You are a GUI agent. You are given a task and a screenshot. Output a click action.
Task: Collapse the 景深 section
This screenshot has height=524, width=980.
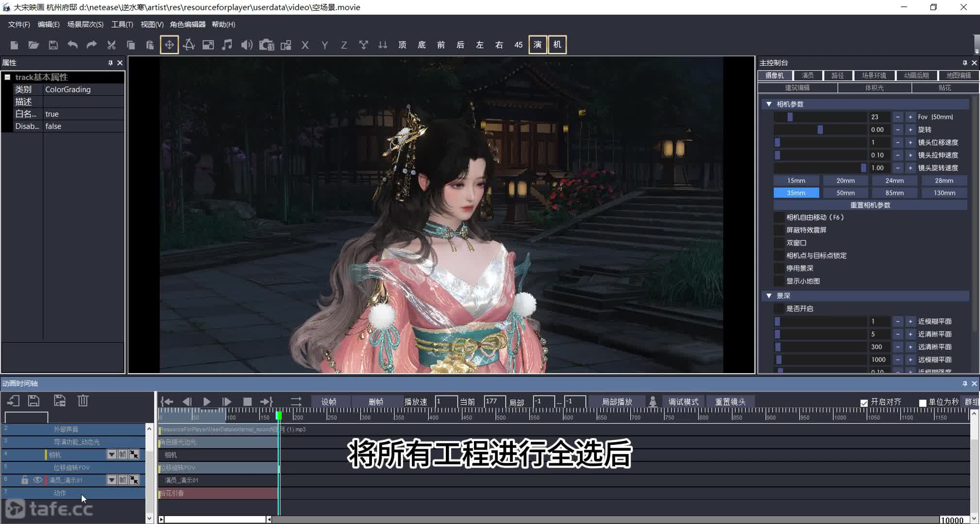coord(769,295)
